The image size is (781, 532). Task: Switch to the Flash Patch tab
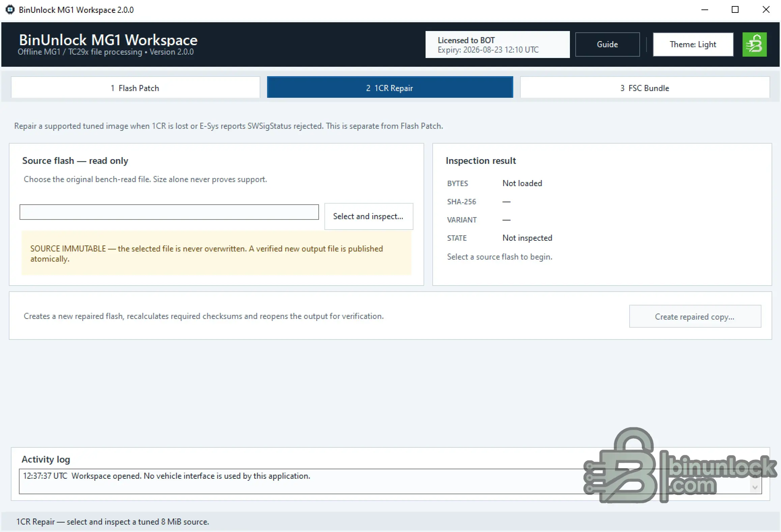click(136, 88)
